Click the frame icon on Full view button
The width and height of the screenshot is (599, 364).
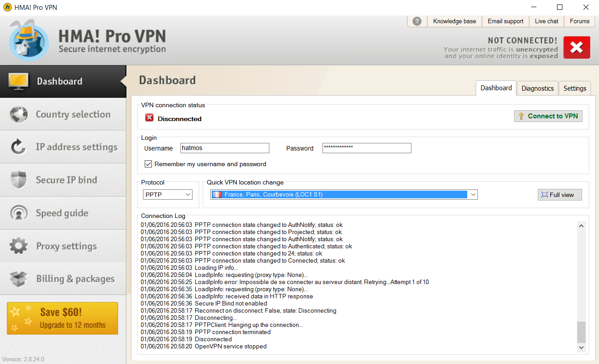pos(544,195)
